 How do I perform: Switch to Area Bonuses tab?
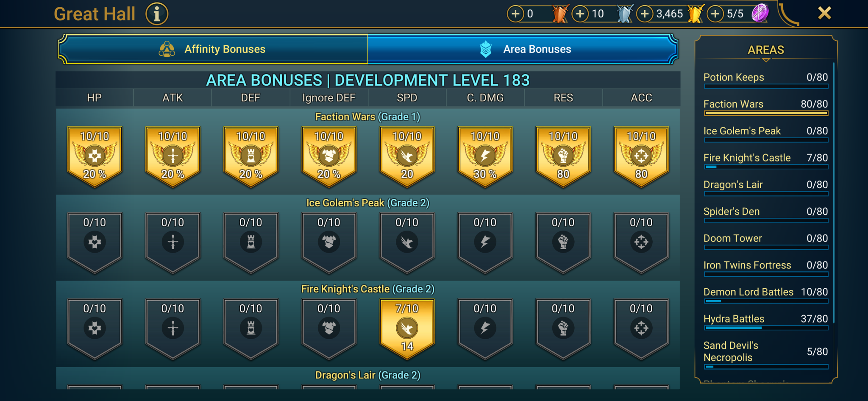(x=523, y=49)
